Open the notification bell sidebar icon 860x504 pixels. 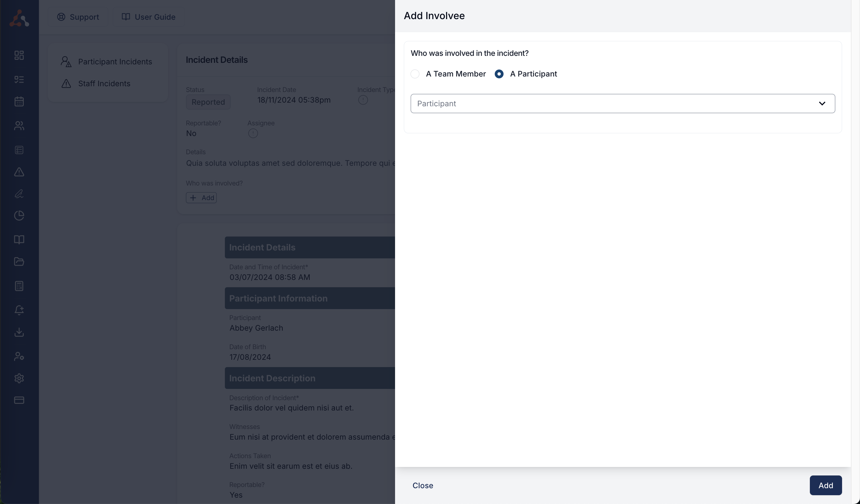pos(19,310)
